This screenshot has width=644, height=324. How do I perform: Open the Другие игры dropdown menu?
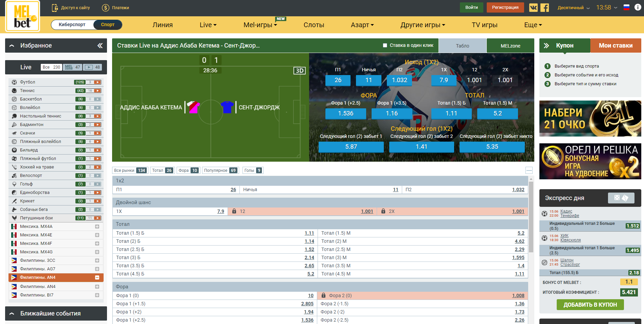(x=423, y=25)
